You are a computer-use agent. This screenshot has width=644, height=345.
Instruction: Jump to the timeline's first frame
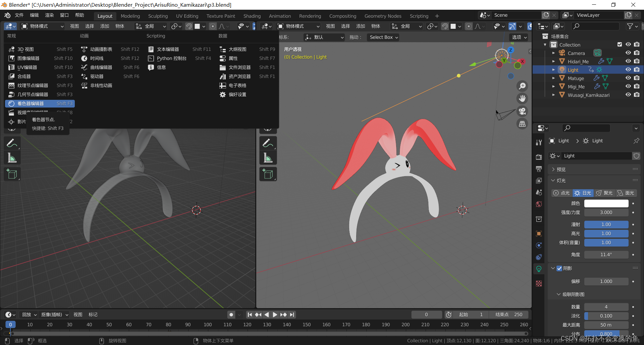point(250,315)
